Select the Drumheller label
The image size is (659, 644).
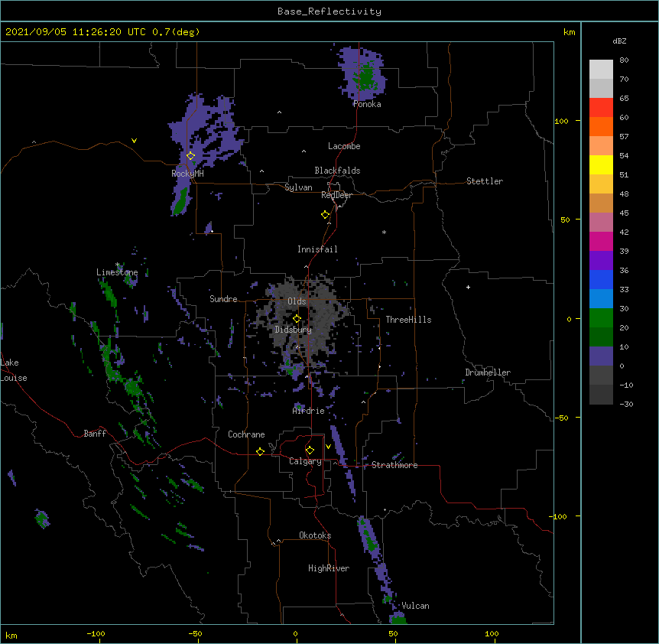pyautogui.click(x=488, y=372)
